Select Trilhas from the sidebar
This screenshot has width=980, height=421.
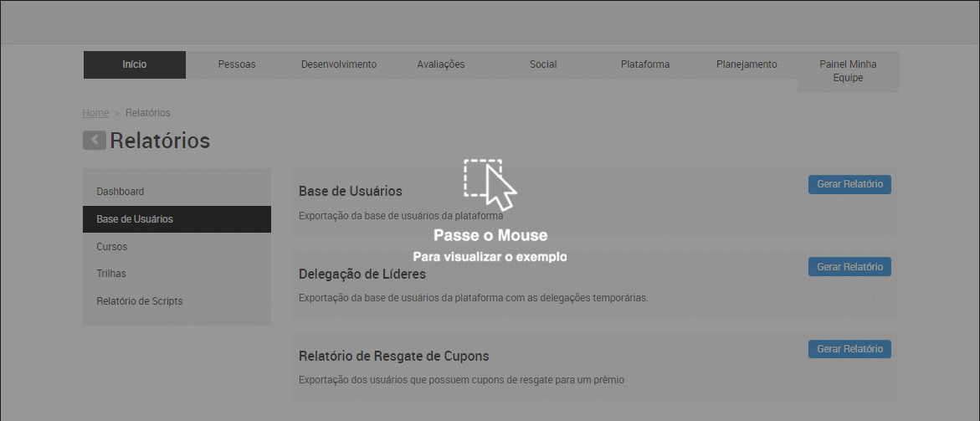pos(111,274)
